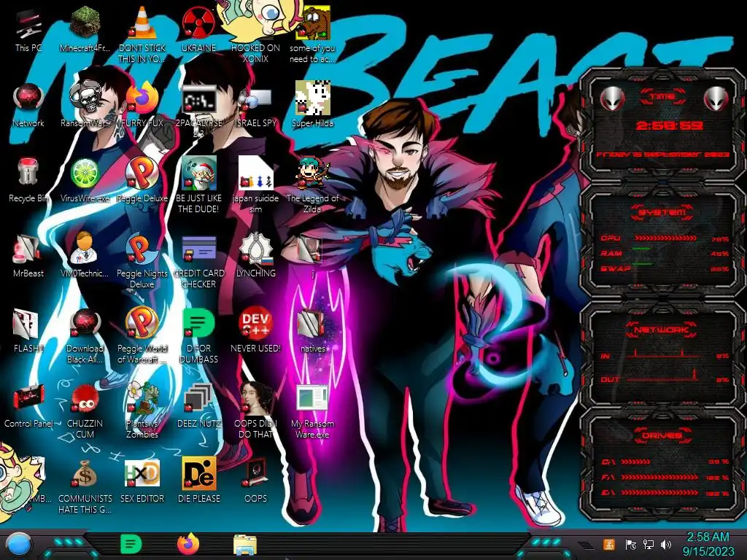The height and width of the screenshot is (560, 747).
Task: Select the Super Hilda game icon
Action: point(312,98)
